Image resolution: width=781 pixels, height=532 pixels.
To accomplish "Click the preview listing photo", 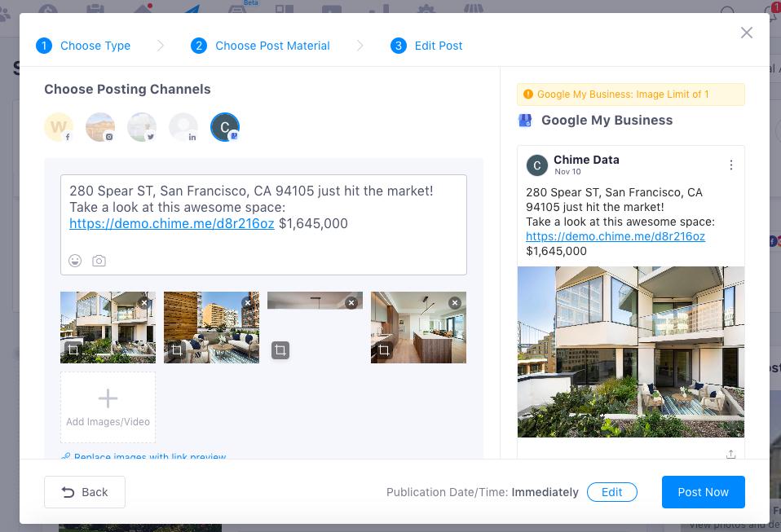I will (630, 352).
